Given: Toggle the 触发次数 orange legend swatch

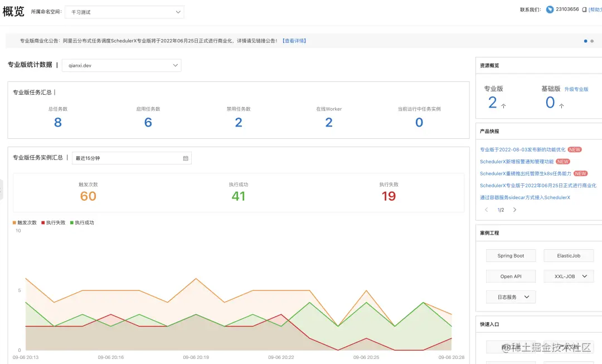Looking at the screenshot, I should coord(14,223).
